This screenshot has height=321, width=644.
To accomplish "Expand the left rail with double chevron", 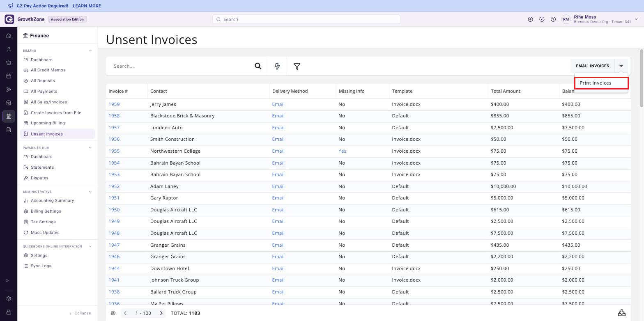I will click(7, 281).
